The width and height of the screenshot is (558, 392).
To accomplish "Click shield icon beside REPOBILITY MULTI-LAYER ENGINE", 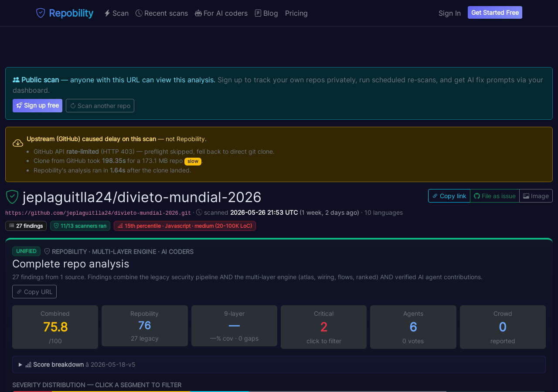I will point(47,251).
